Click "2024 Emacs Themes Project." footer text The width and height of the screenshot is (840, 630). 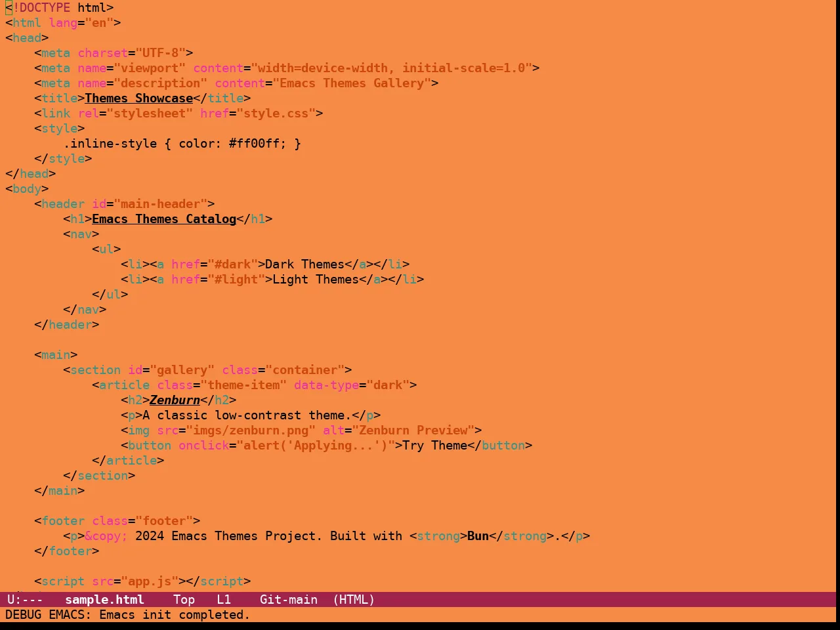click(x=229, y=536)
